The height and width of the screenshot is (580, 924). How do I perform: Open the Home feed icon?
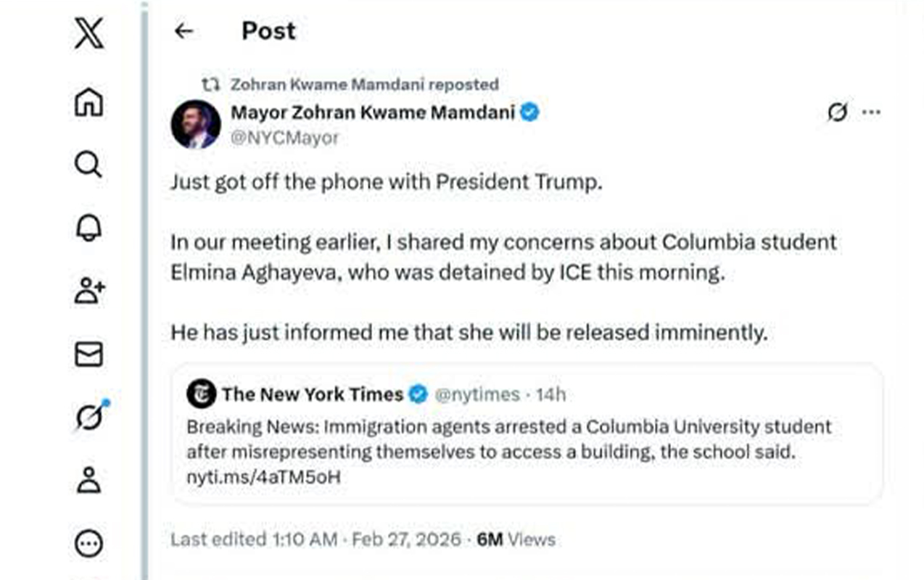pyautogui.click(x=88, y=101)
